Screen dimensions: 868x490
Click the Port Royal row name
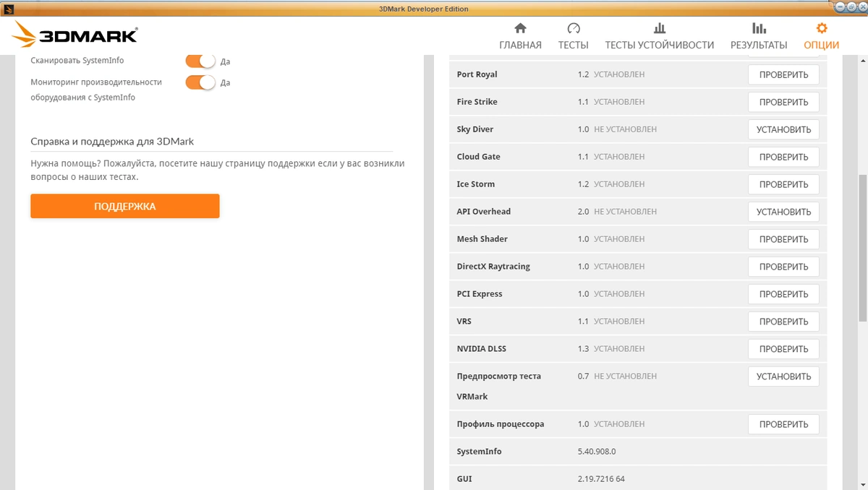click(x=477, y=74)
